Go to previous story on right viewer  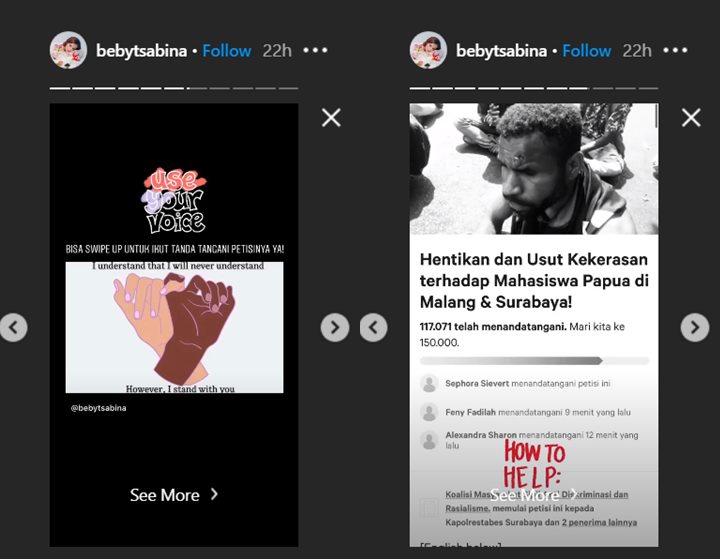pyautogui.click(x=373, y=327)
